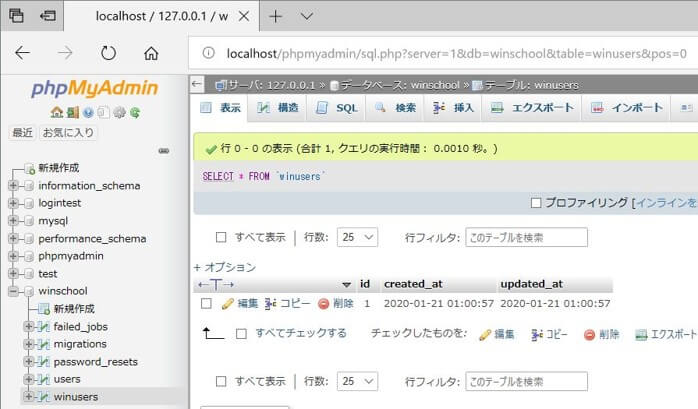Click the tabs overview icon at top left
The width and height of the screenshot is (698, 409).
pyautogui.click(x=16, y=16)
